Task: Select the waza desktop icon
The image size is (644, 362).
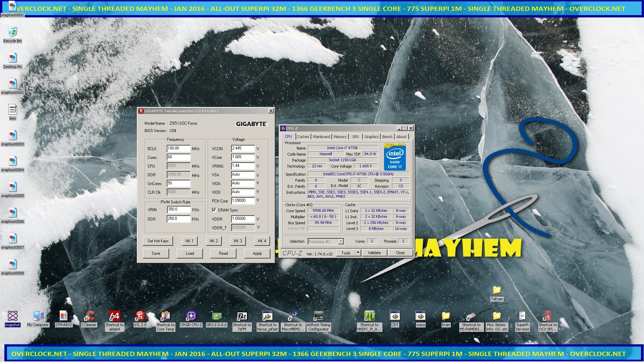Action: point(421,319)
